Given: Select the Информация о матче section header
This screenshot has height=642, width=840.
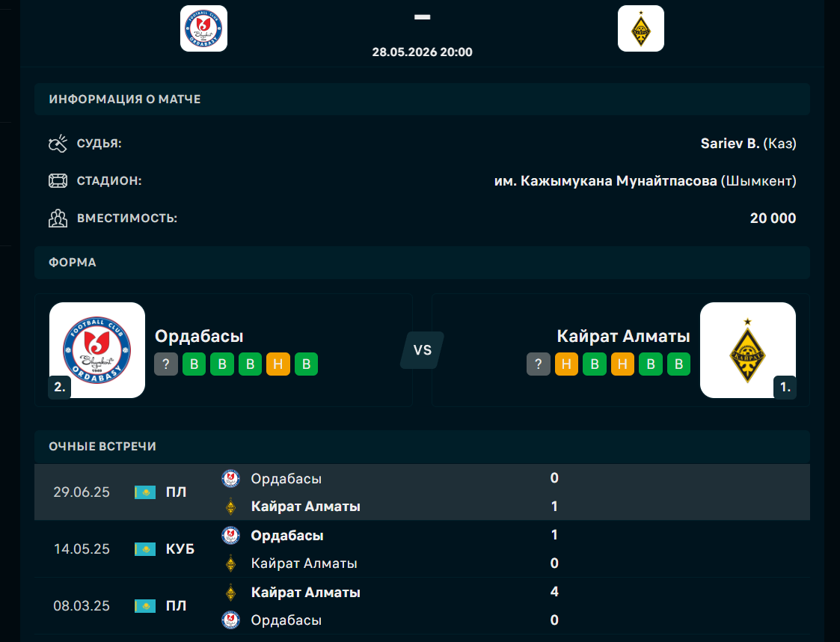Looking at the screenshot, I should coord(422,99).
